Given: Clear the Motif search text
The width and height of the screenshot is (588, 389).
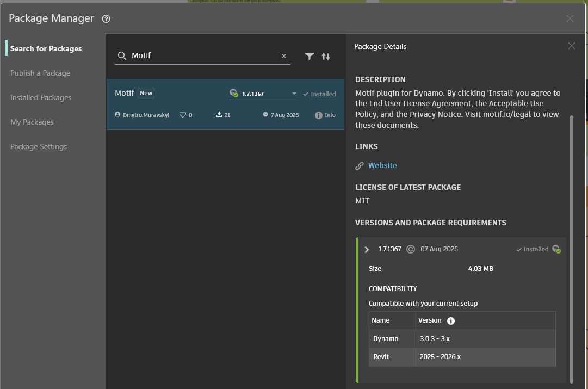Looking at the screenshot, I should (284, 56).
